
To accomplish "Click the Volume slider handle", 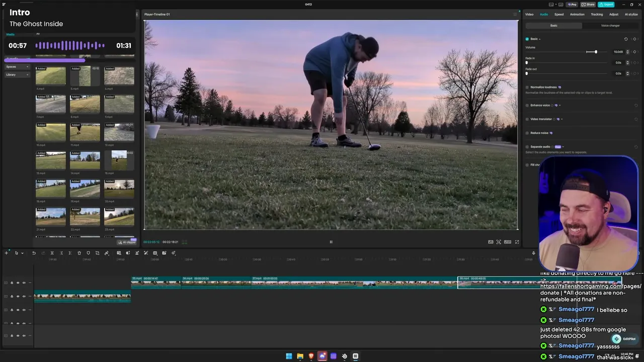I will click(596, 52).
